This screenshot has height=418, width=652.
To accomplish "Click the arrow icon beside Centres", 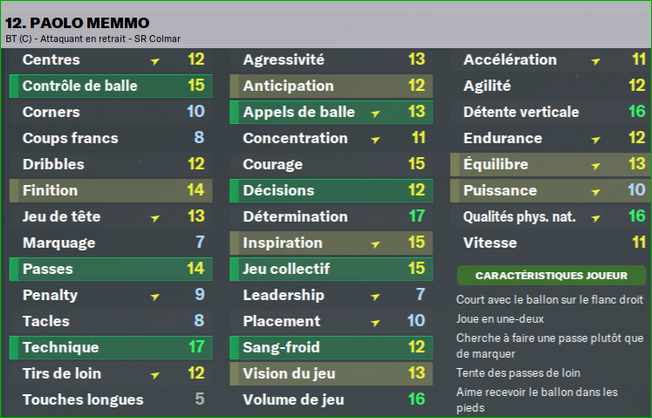I will [x=155, y=61].
